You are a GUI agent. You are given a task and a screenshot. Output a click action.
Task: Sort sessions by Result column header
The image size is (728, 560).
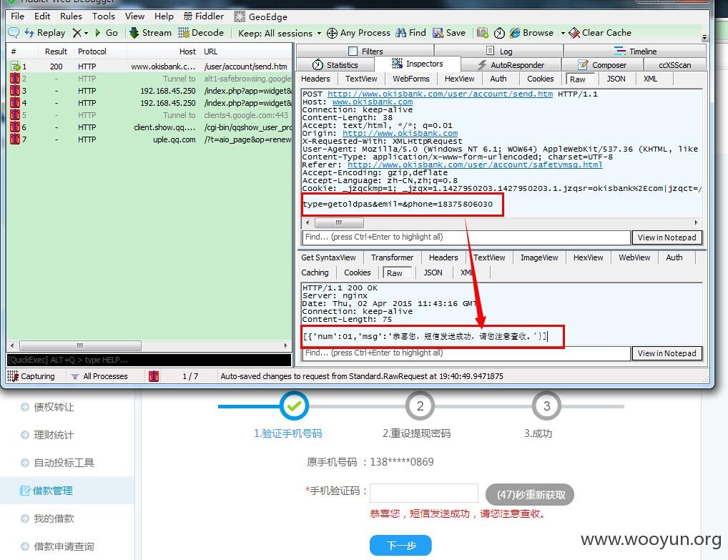[56, 51]
